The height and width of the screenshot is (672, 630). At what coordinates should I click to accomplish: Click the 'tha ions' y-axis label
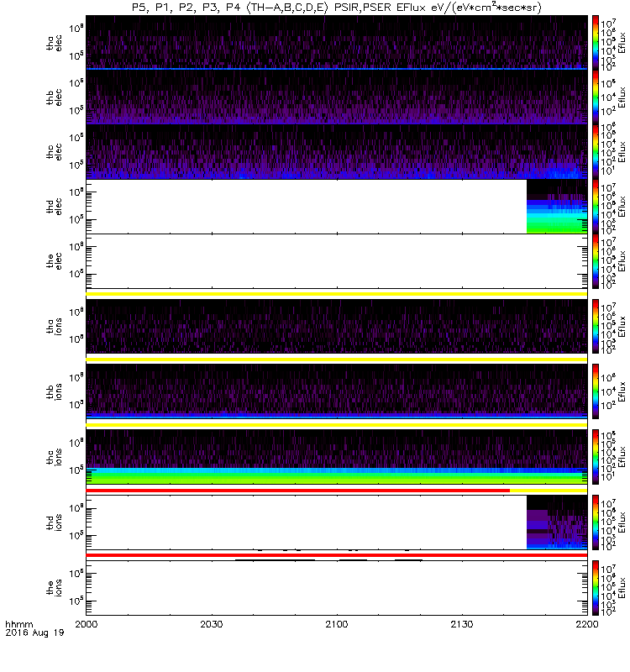(54, 327)
